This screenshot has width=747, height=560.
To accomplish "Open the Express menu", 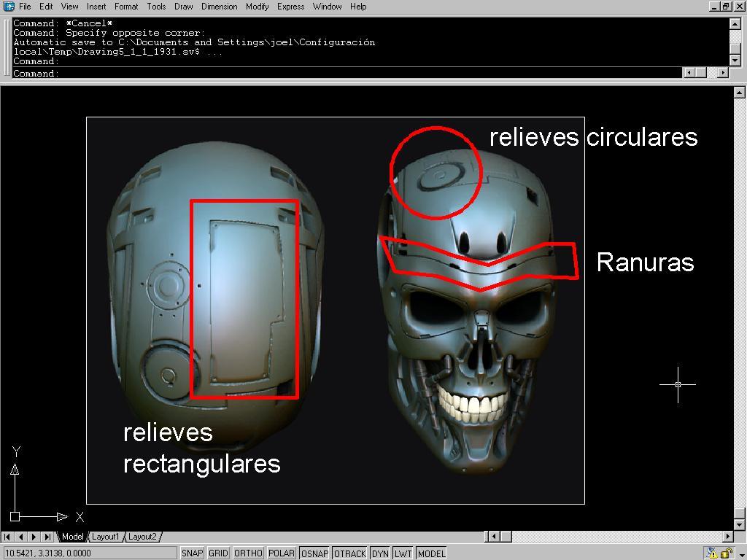I will click(x=290, y=6).
